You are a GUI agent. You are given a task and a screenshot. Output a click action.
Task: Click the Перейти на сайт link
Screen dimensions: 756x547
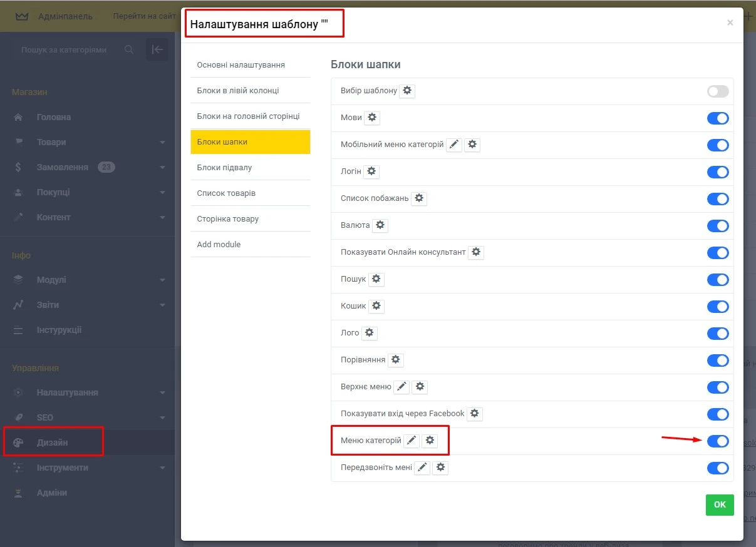coord(143,16)
